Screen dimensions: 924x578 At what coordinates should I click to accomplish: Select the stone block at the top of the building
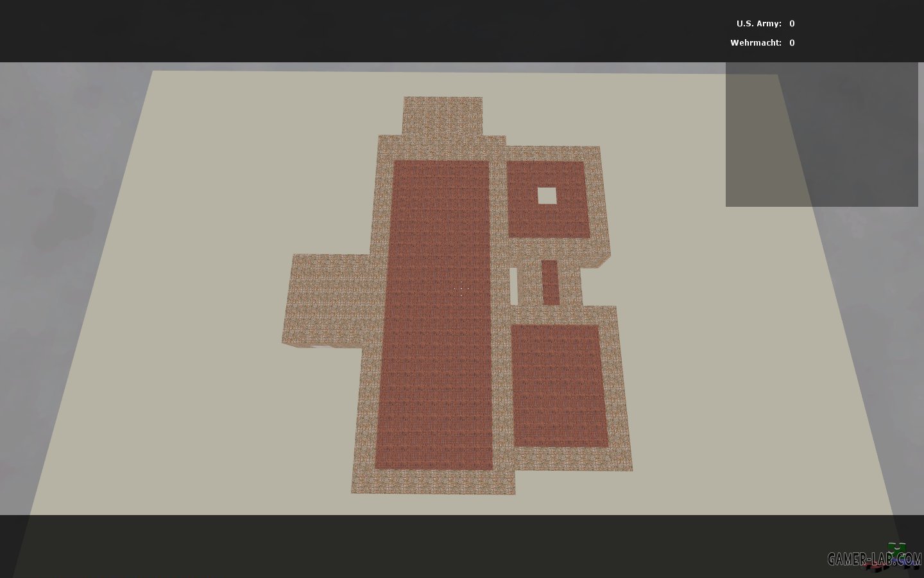point(443,116)
